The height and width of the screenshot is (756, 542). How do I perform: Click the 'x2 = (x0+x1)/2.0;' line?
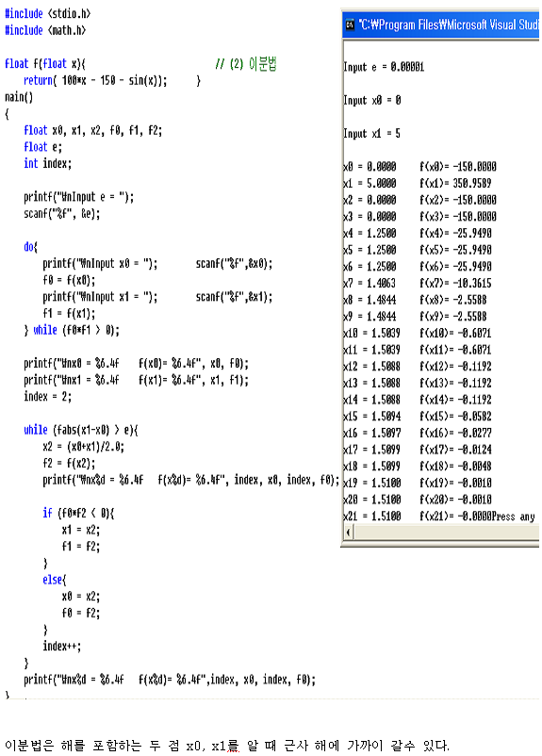(84, 447)
